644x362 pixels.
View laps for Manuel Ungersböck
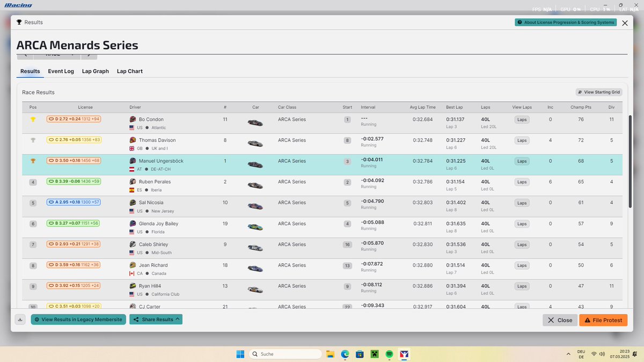(x=522, y=161)
